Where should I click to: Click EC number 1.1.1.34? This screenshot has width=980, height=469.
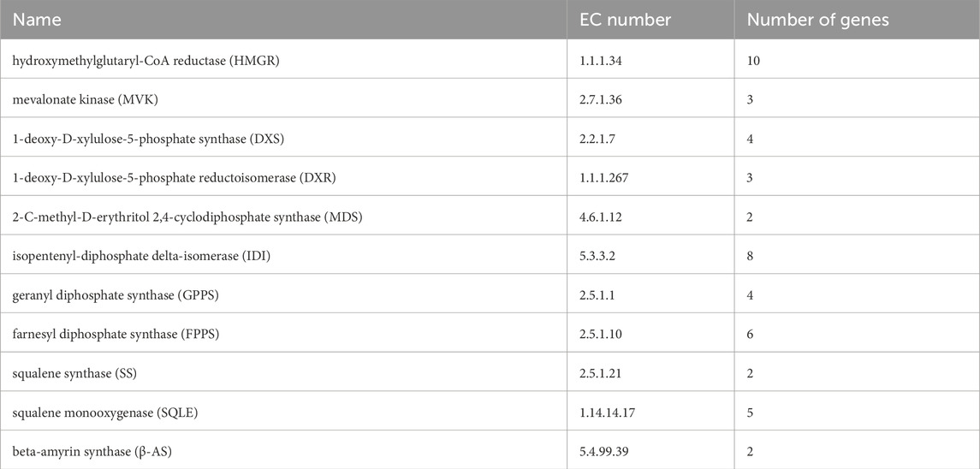[x=599, y=61]
